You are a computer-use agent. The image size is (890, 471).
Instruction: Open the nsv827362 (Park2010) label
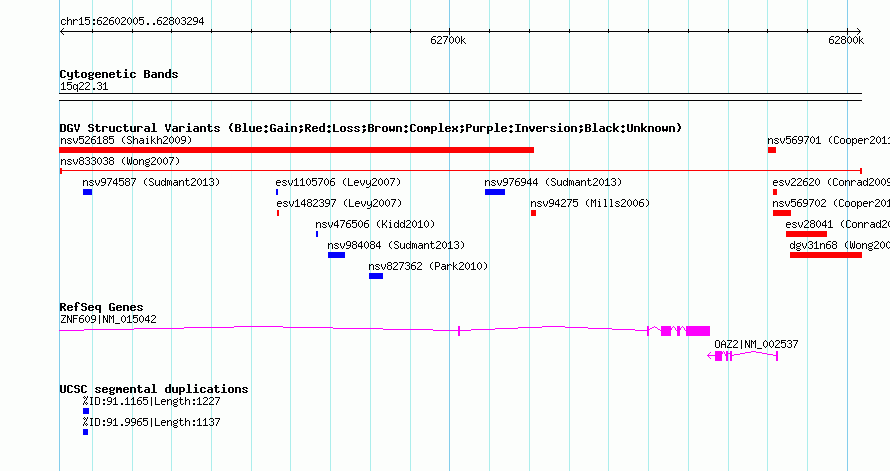click(x=428, y=266)
